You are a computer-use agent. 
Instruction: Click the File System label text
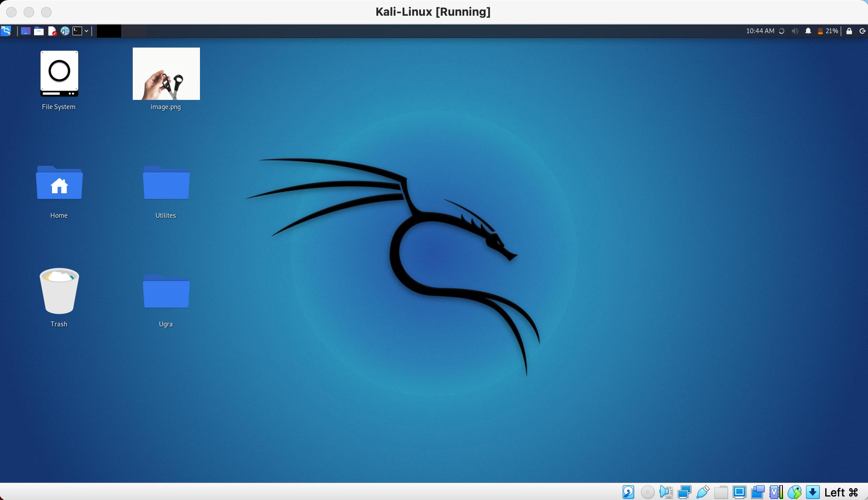click(59, 107)
